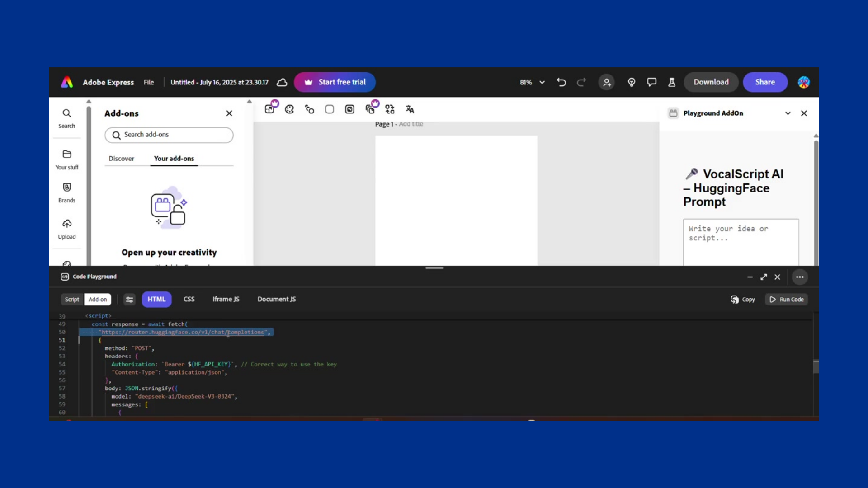Screen dimensions: 868x488
Task: Click the beaker experiments icon
Action: [672, 82]
